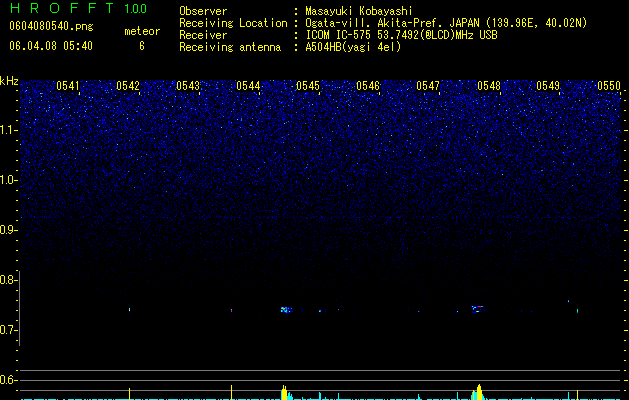Click the meteor count value 6
The height and width of the screenshot is (400, 629).
(142, 46)
